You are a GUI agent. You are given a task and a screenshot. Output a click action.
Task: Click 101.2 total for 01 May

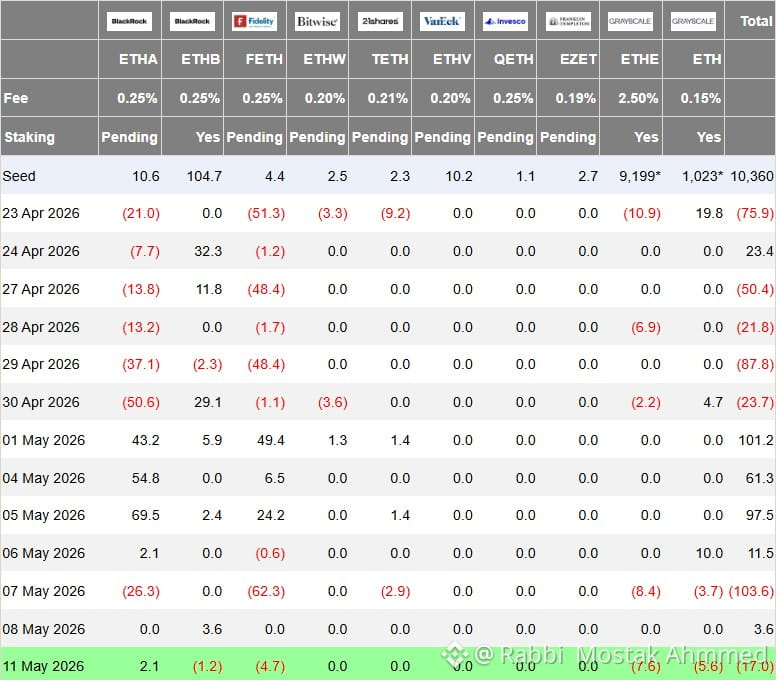coord(756,440)
